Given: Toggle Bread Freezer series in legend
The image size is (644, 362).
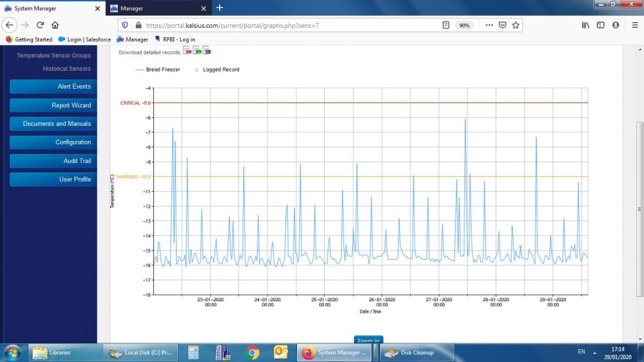Looking at the screenshot, I should coord(158,69).
